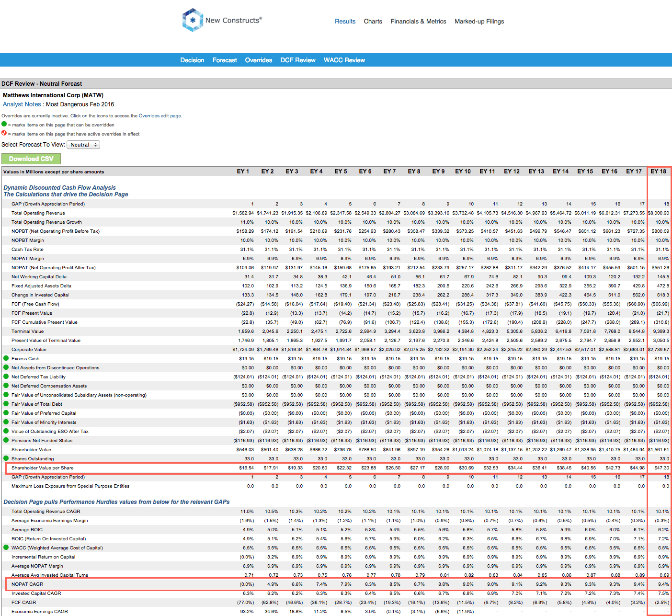Click the EY 10 column header

[463, 171]
